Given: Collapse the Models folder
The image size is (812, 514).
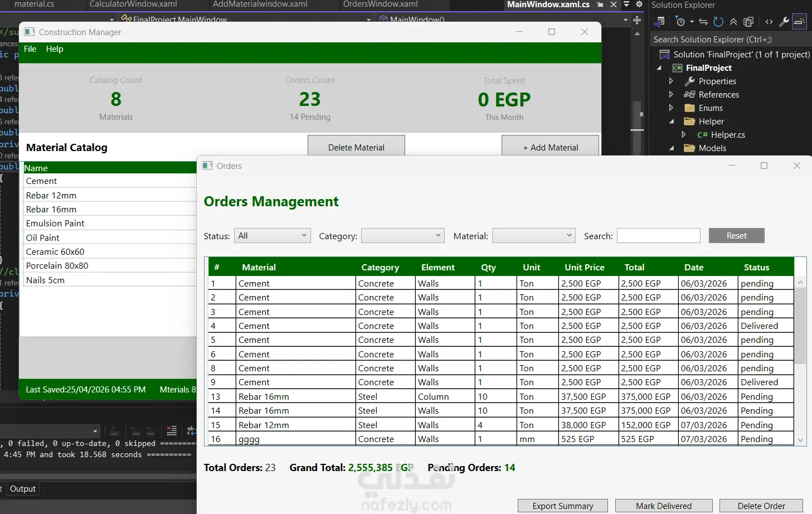Looking at the screenshot, I should tap(672, 148).
